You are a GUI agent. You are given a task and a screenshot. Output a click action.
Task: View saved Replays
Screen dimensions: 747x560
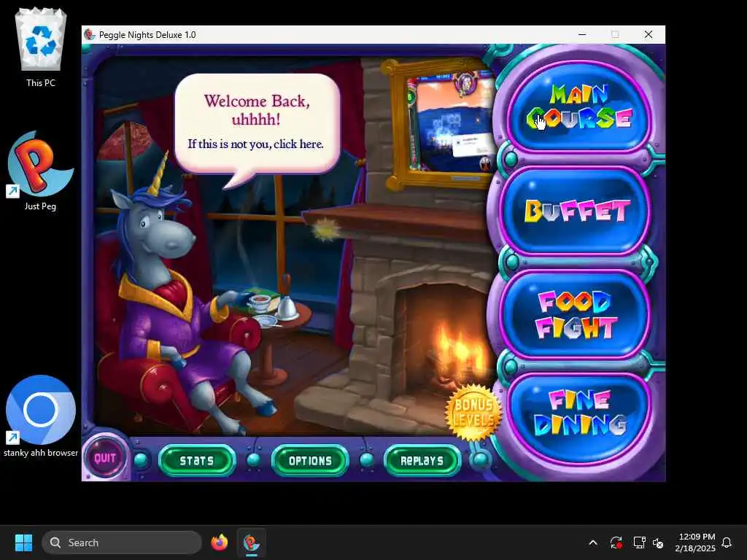pyautogui.click(x=422, y=461)
